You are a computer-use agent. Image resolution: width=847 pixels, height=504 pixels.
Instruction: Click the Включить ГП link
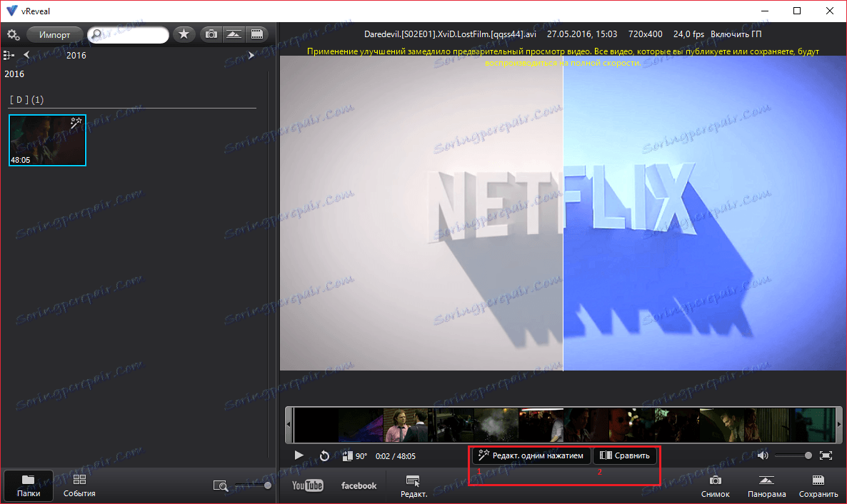pos(736,34)
